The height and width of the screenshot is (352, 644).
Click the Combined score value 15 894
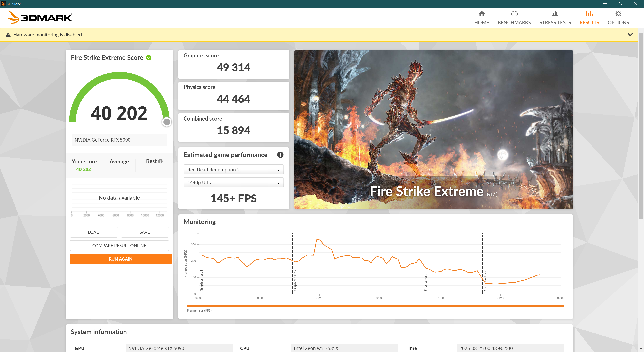[x=233, y=130]
